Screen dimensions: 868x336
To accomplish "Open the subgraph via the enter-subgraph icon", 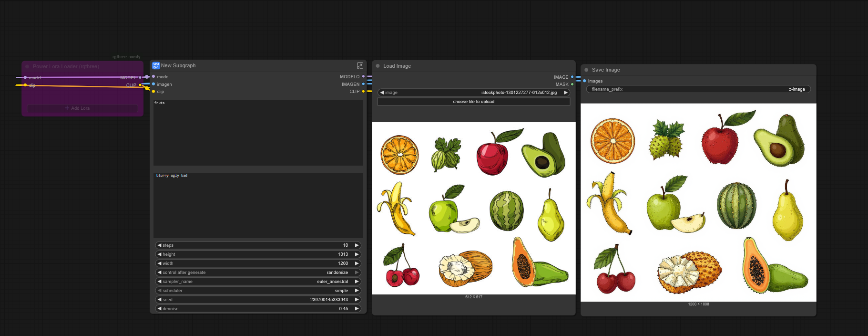I will pyautogui.click(x=360, y=65).
